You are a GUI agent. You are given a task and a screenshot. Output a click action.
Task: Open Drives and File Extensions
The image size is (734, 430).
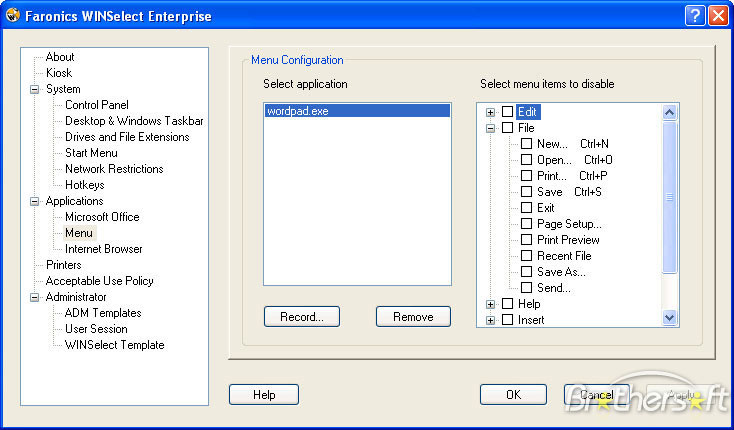click(127, 137)
